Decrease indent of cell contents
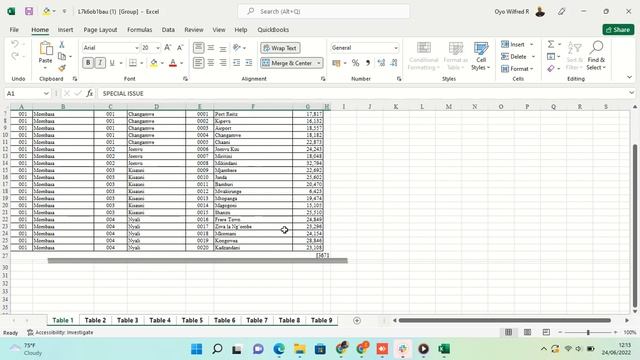The image size is (640, 360). (236, 63)
